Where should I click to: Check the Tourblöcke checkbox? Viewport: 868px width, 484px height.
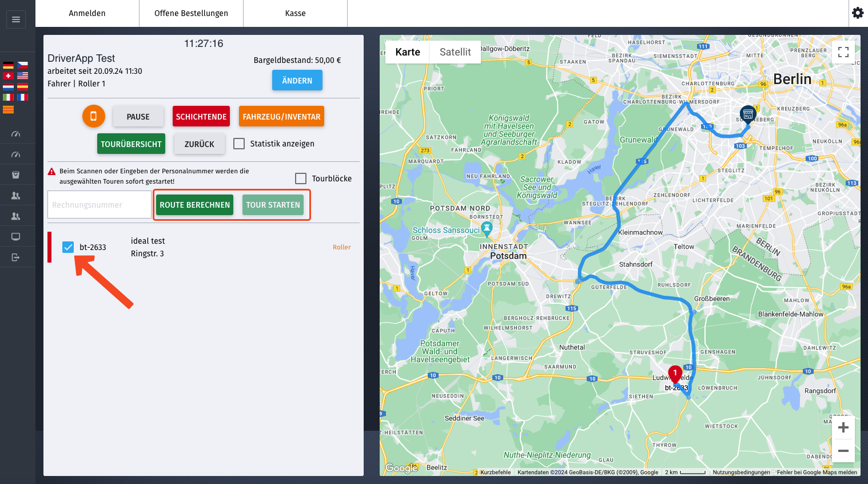click(301, 178)
